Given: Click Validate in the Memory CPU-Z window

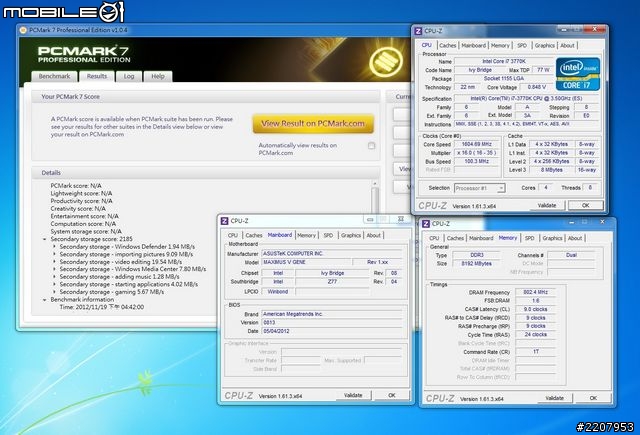Looking at the screenshot, I should [x=554, y=398].
